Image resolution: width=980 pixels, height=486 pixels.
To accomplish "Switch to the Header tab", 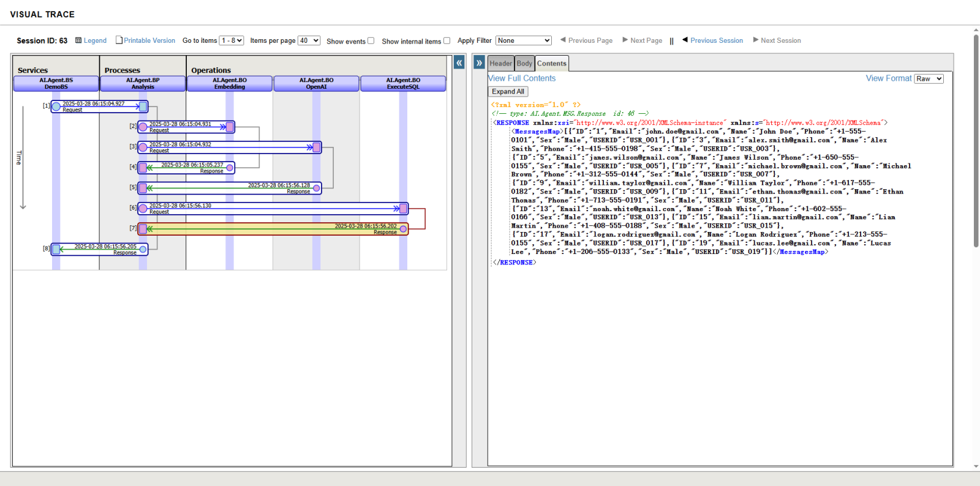I will (x=500, y=64).
